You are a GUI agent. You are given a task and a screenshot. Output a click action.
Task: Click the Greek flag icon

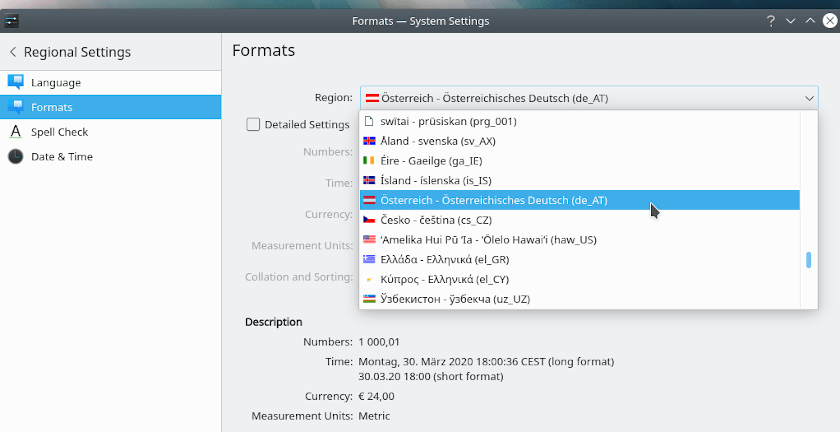click(369, 259)
